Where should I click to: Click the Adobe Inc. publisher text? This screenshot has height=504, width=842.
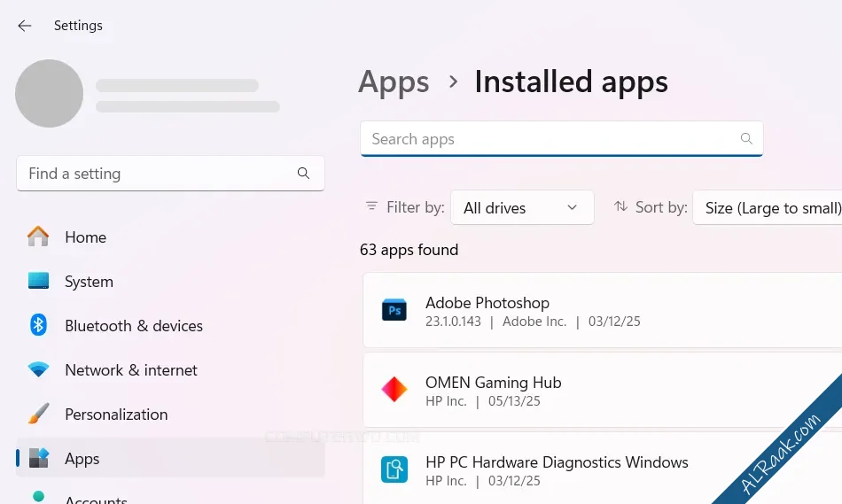point(534,322)
